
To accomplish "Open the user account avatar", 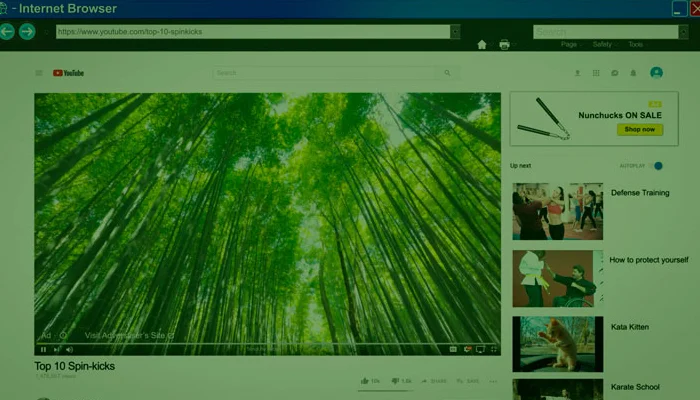I will tap(656, 72).
